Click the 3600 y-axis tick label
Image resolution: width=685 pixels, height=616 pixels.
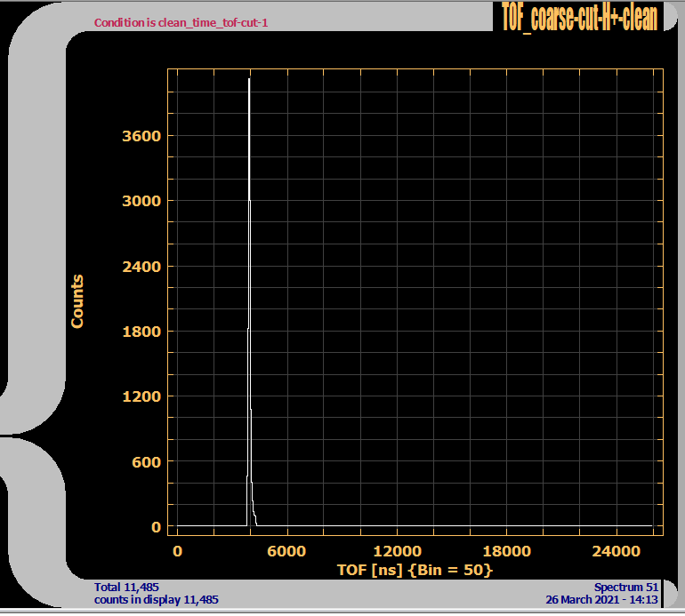141,136
